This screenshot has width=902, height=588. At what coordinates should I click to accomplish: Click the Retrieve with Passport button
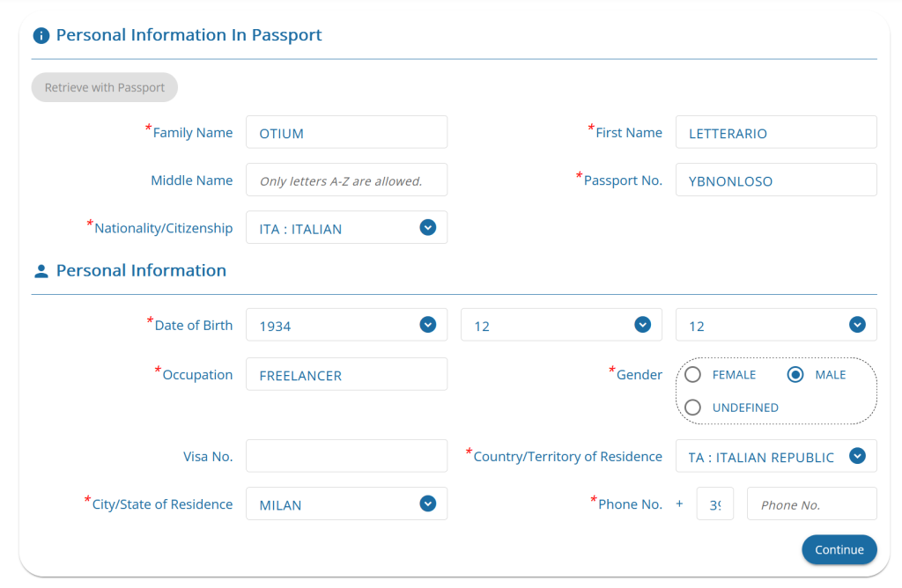[x=105, y=87]
